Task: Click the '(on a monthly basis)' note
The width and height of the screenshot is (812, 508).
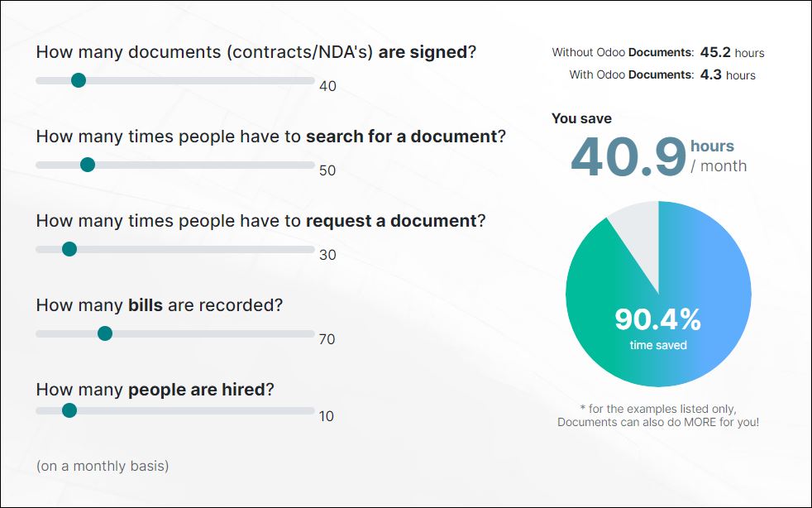Action: tap(103, 466)
